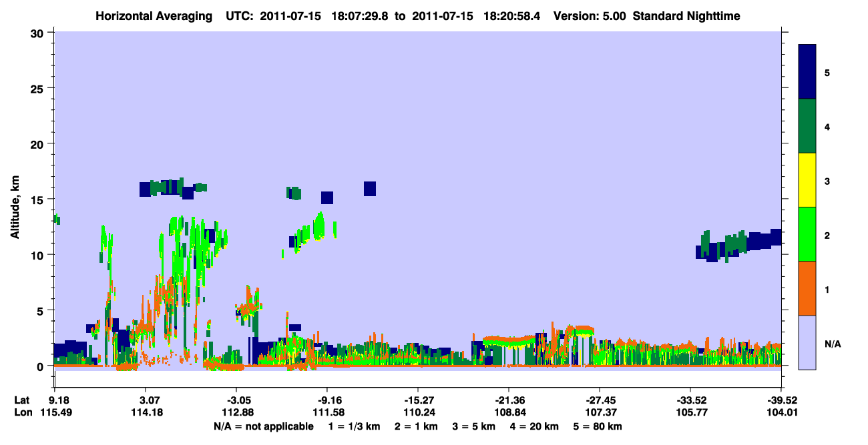Click the color bar label 4
Image resolution: width=868 pixels, height=445 pixels.
coord(827,127)
